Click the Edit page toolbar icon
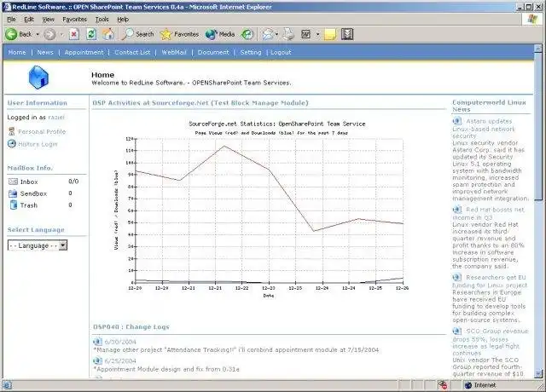 pyautogui.click(x=305, y=34)
